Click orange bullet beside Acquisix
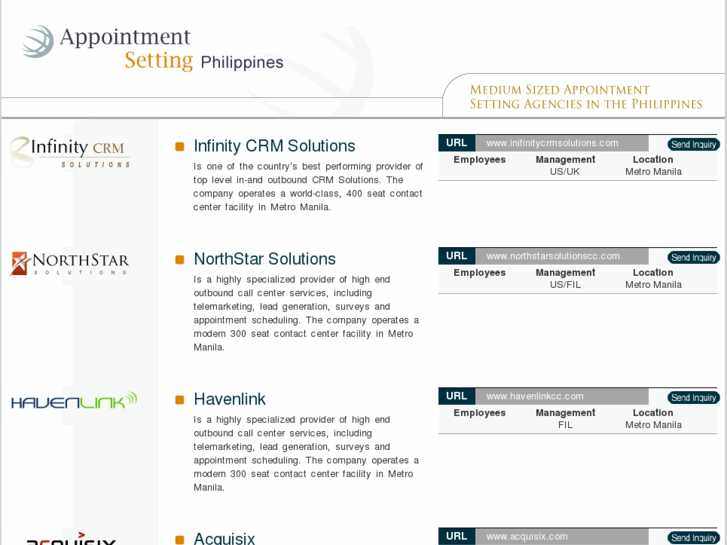The height and width of the screenshot is (545, 727). click(x=179, y=540)
